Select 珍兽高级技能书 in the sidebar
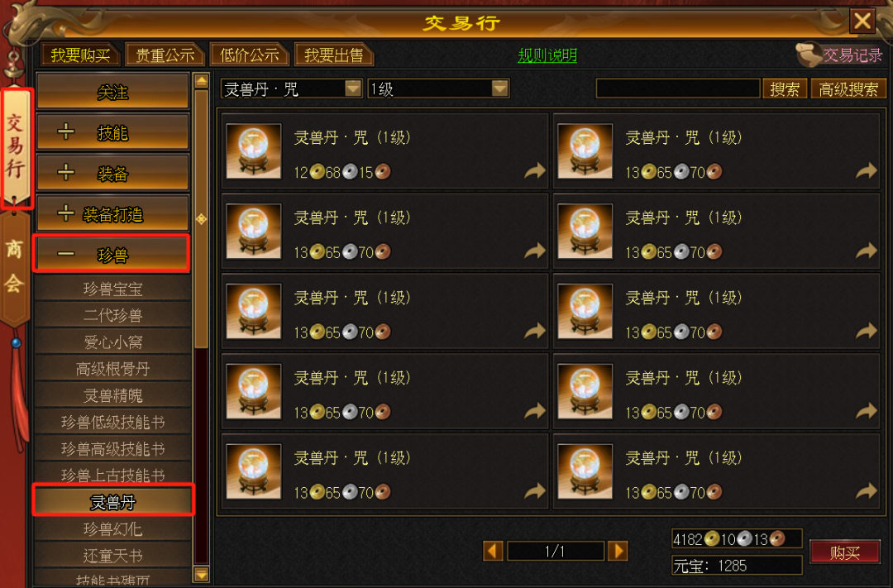 pos(112,448)
